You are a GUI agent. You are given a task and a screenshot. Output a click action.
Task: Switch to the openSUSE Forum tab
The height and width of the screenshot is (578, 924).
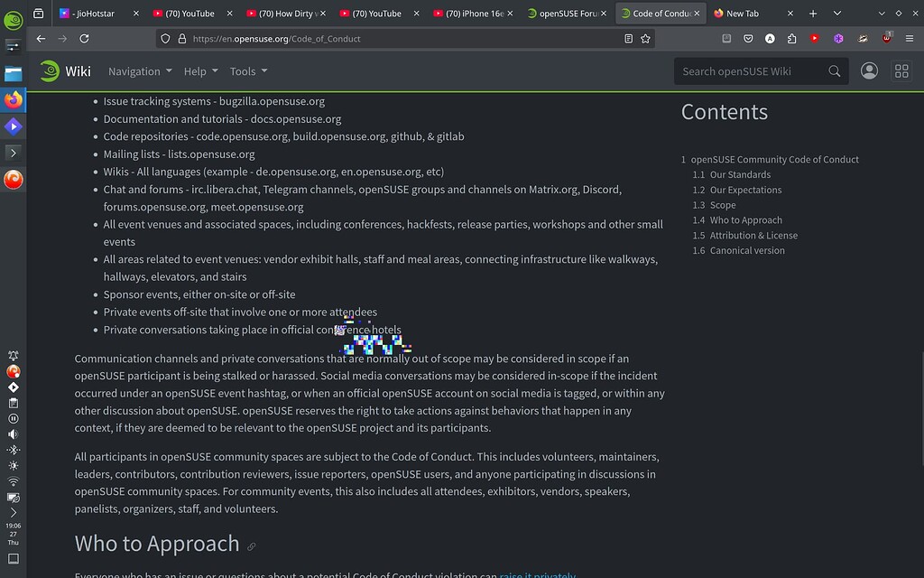pos(563,14)
